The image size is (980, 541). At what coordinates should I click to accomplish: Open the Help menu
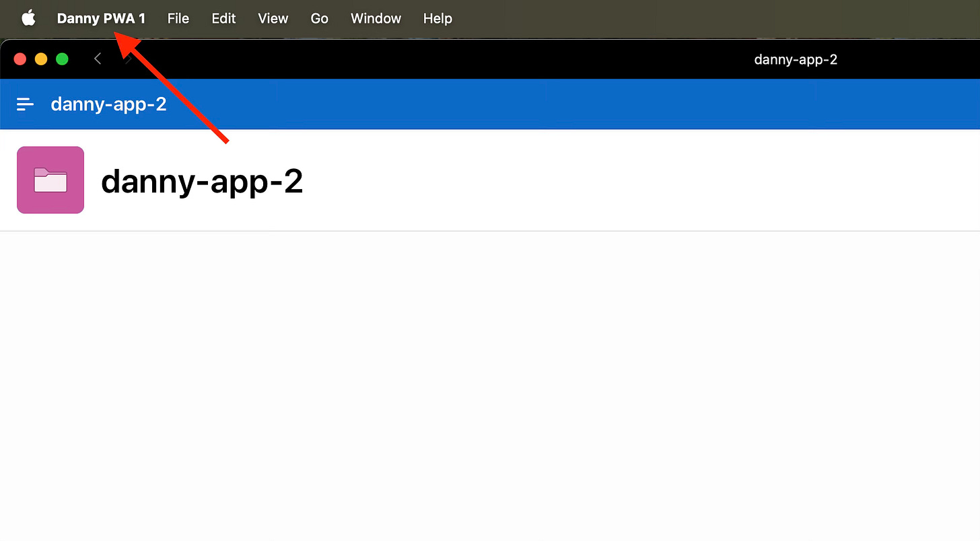point(438,18)
